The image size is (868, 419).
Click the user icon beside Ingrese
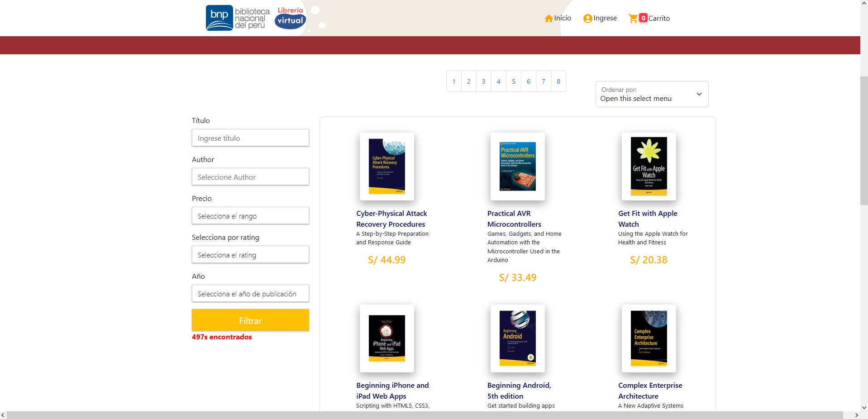point(587,18)
